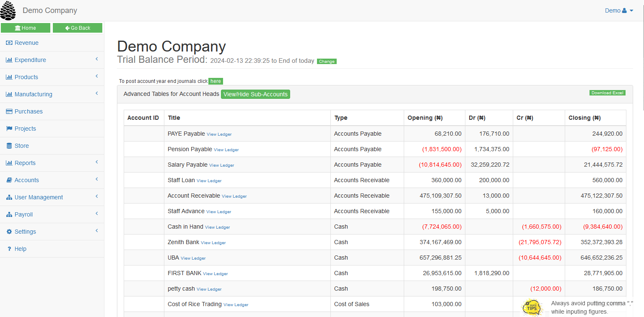Screen dimensions: 644x317
Task: View Ledger for Salary Payable
Action: click(221, 165)
